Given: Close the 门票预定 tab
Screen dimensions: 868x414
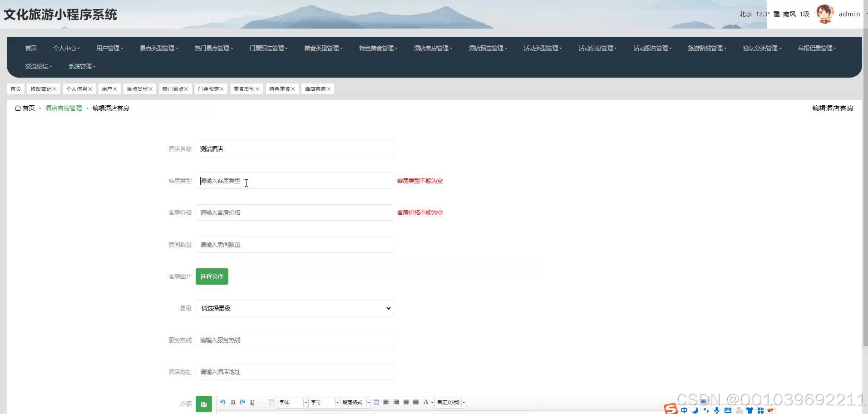Looking at the screenshot, I should (x=222, y=89).
